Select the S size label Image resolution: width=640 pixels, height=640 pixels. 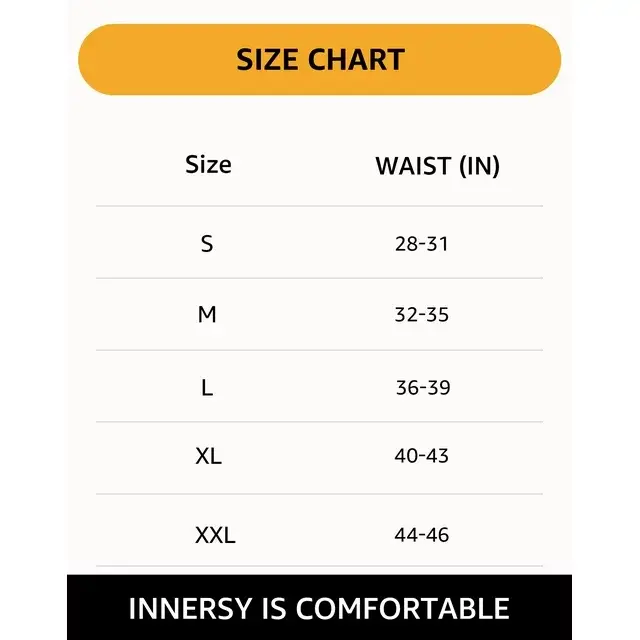tap(207, 243)
